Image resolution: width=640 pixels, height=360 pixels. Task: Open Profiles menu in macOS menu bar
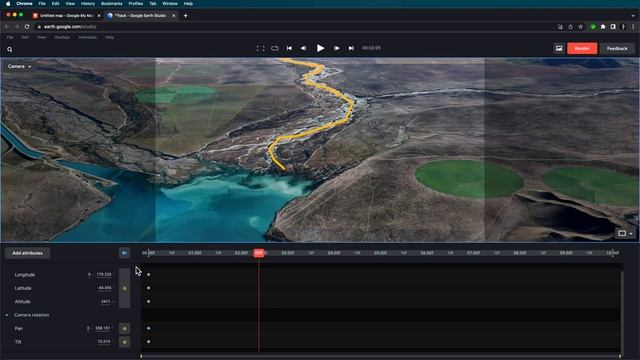(x=136, y=4)
